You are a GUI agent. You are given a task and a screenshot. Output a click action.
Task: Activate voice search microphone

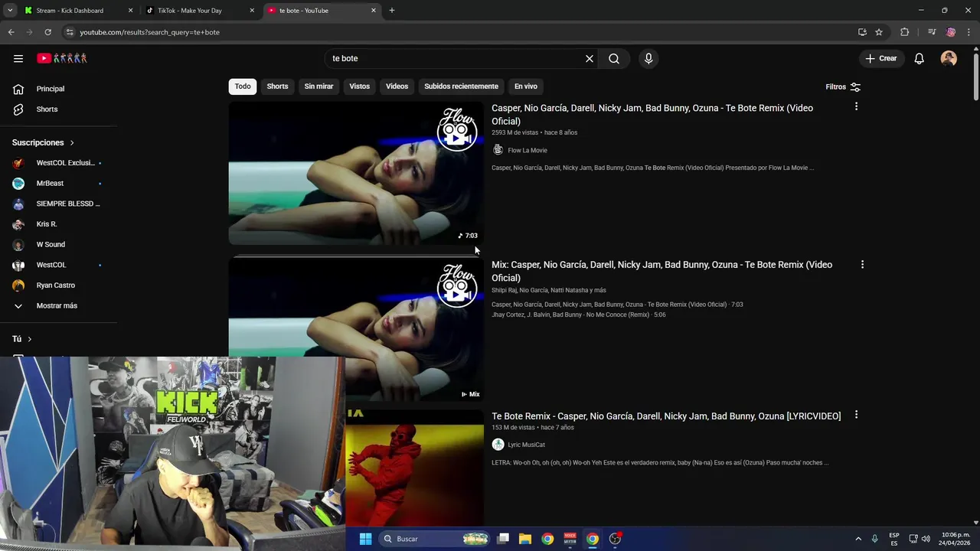tap(648, 58)
